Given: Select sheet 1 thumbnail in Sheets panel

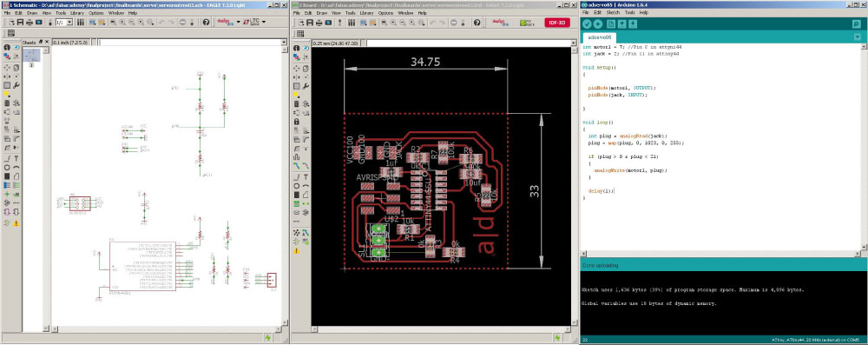Looking at the screenshot, I should (x=32, y=55).
